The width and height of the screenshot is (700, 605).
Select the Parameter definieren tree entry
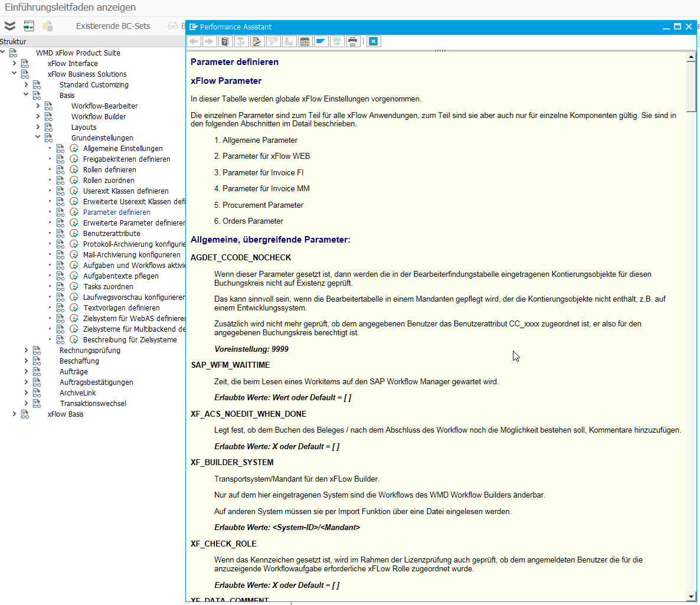[116, 212]
